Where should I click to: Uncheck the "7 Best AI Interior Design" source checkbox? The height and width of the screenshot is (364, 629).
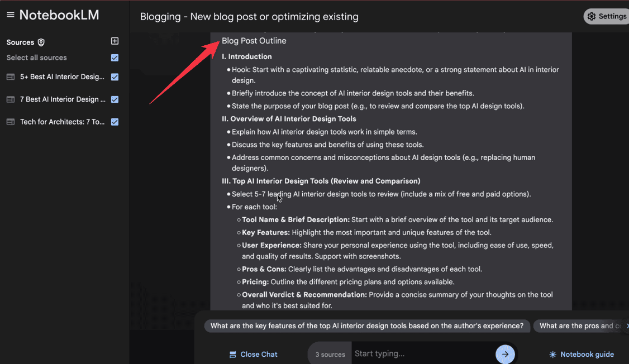click(x=115, y=99)
